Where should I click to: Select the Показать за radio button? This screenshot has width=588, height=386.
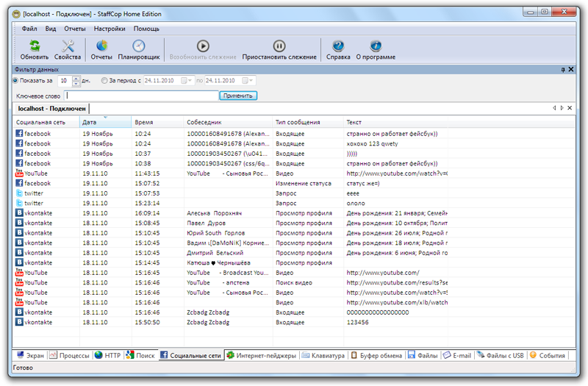16,80
